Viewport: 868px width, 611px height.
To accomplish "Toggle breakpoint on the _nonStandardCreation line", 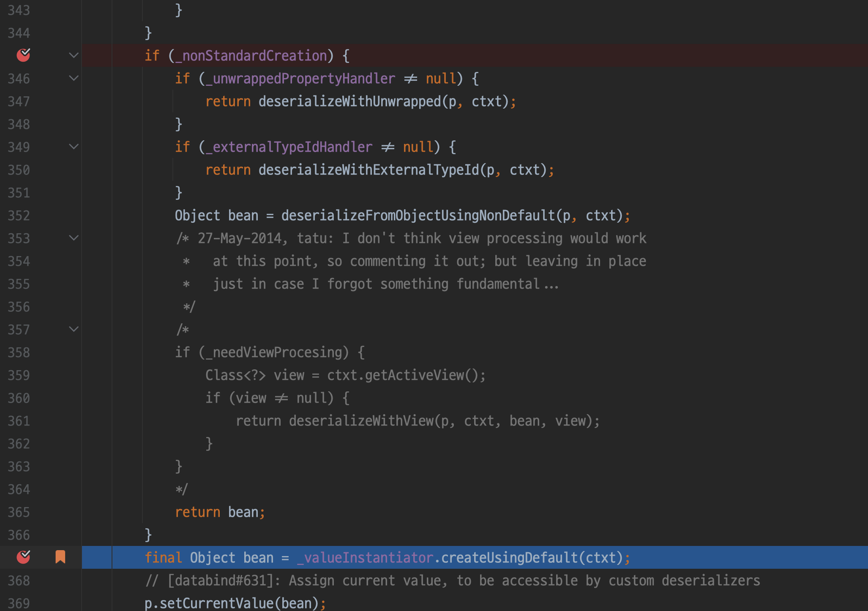I will [x=23, y=55].
